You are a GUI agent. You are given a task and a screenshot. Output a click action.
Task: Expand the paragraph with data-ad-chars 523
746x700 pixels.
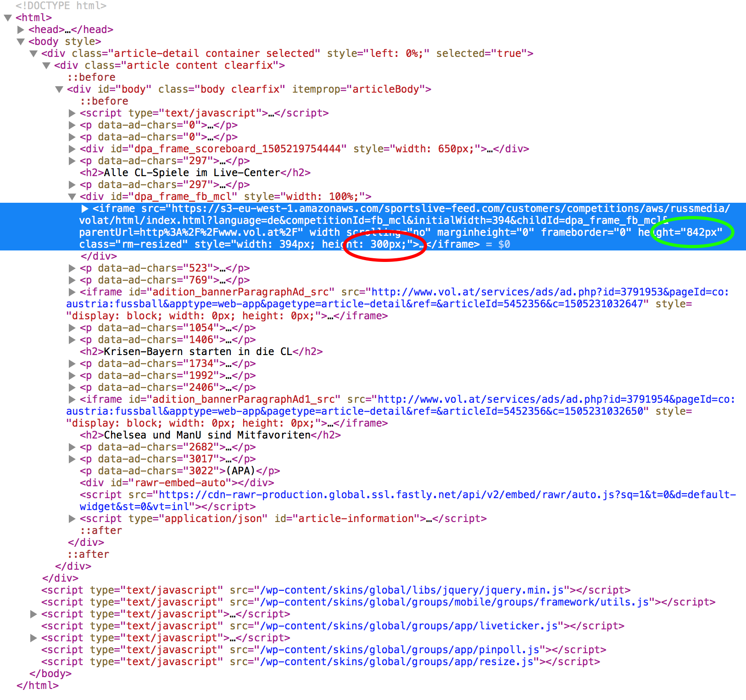point(72,268)
